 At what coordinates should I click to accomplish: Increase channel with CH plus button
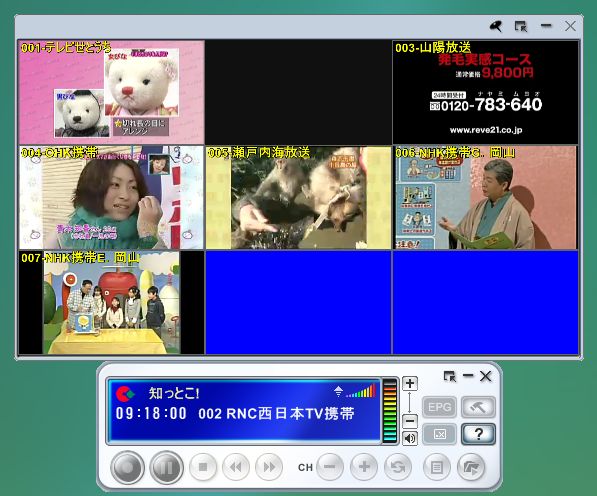pyautogui.click(x=364, y=467)
